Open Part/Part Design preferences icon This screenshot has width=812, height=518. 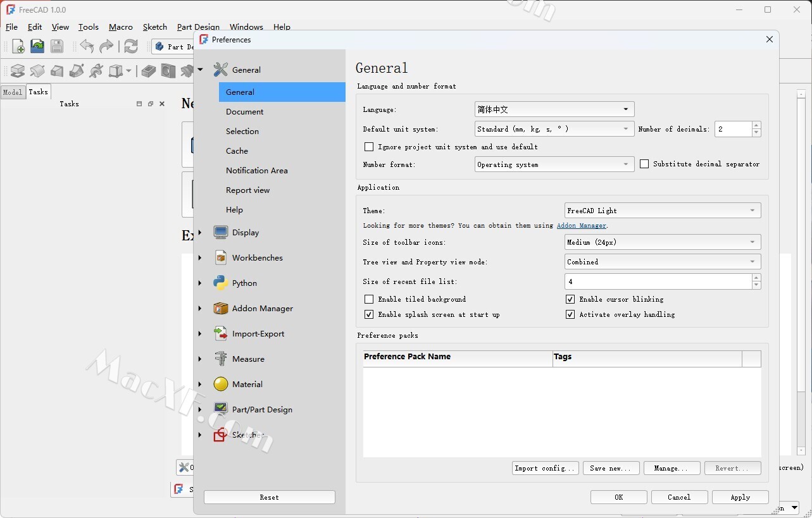click(x=220, y=409)
